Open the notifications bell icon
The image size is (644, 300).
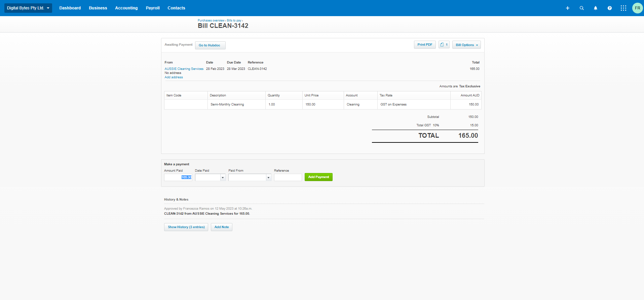(596, 8)
